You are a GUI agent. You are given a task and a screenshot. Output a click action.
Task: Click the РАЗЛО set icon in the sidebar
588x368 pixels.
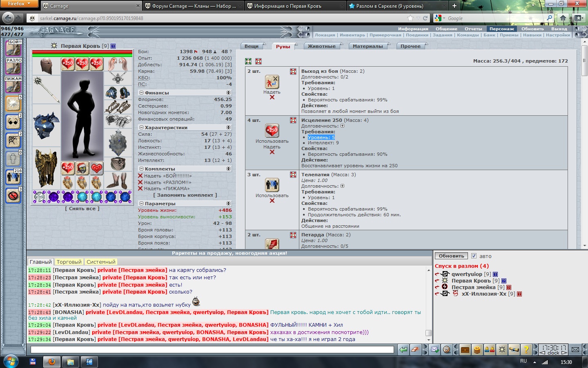coord(13,67)
